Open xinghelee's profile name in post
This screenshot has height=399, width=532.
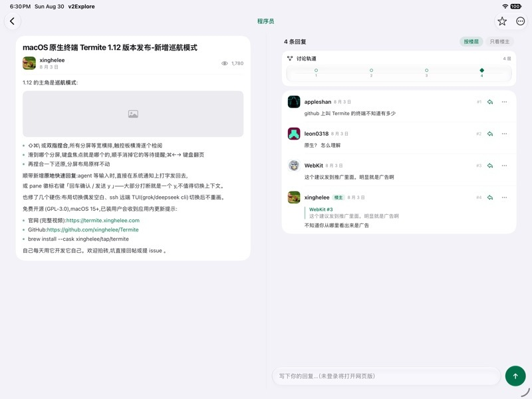[x=52, y=60]
